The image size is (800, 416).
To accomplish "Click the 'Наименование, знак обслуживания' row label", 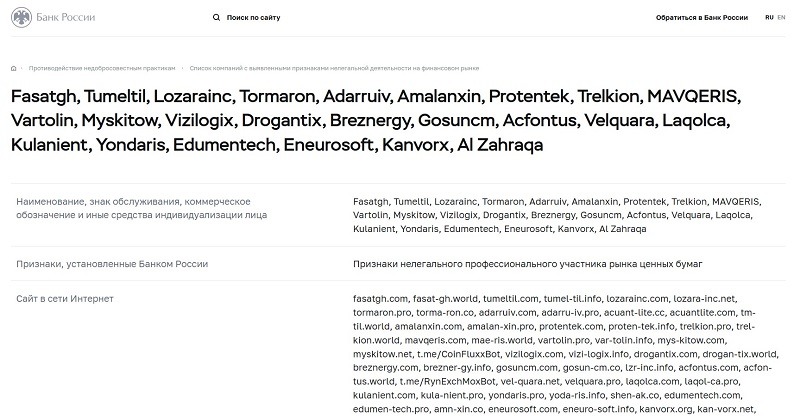I will click(x=141, y=208).
